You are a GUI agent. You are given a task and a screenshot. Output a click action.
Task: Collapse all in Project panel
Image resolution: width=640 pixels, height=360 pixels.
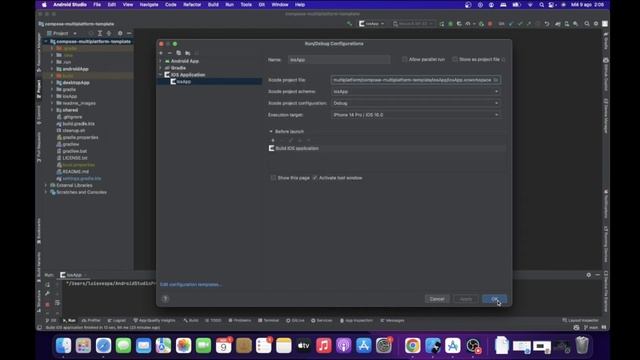(109, 33)
